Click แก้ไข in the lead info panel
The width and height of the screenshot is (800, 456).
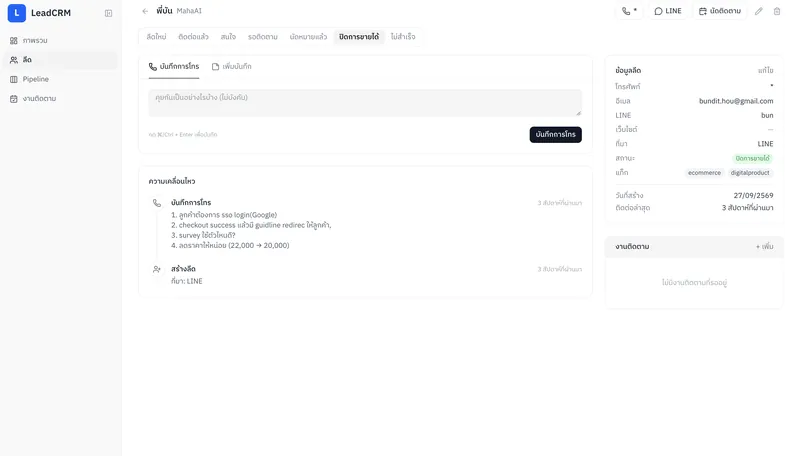coord(765,70)
